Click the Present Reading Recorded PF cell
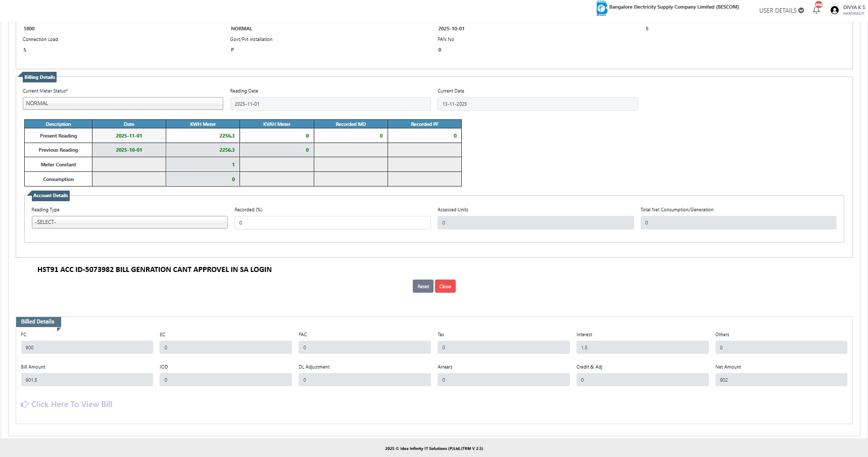Screen dimensions: 868x457 coord(424,136)
